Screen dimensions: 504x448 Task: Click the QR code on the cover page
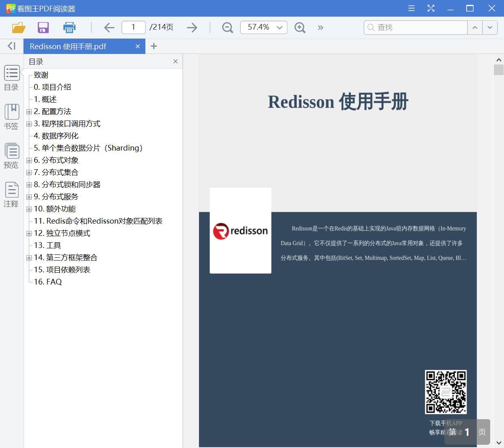coord(446,392)
